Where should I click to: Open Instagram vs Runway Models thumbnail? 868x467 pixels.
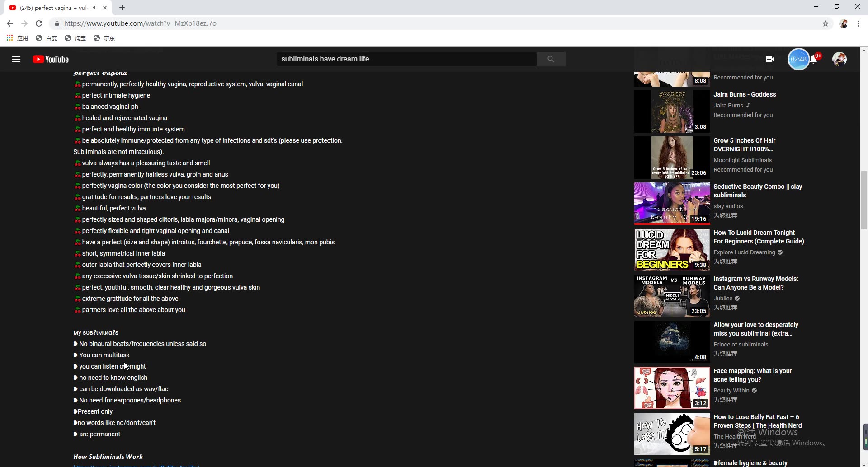coord(672,296)
